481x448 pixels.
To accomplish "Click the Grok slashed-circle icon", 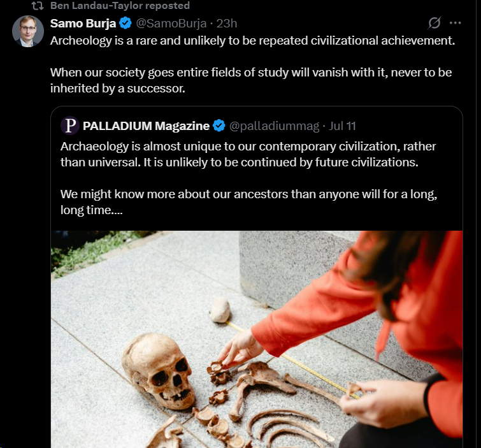I will pos(434,24).
